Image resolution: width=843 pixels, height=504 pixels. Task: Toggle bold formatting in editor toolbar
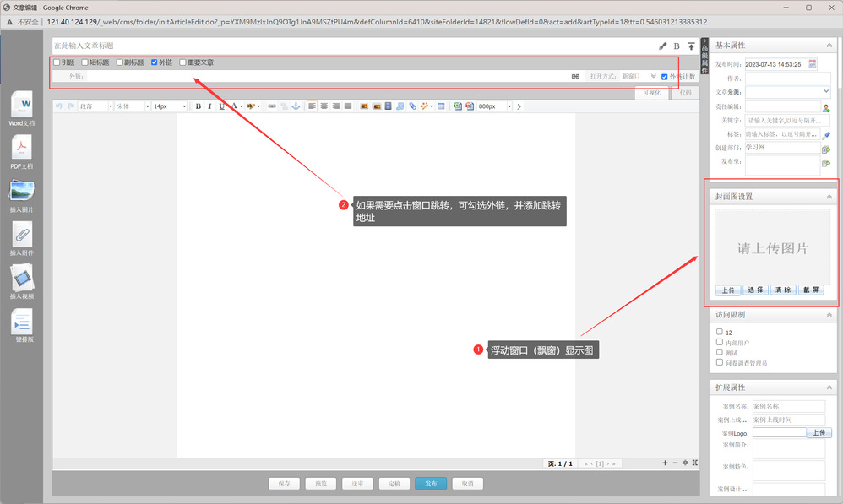[x=199, y=106]
